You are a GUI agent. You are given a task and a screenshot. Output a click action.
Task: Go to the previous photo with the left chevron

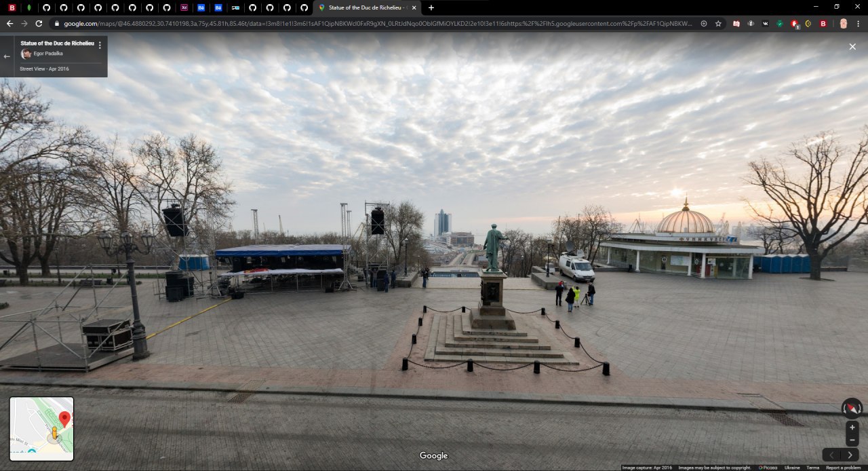coord(832,455)
